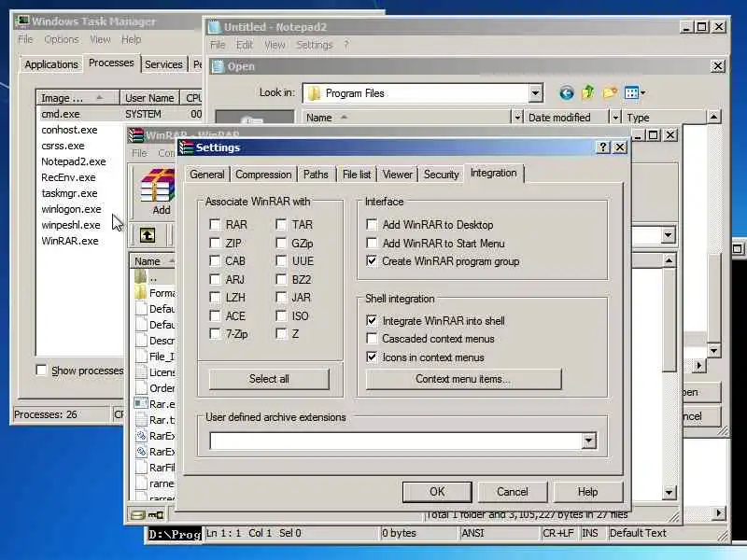Click the Select all button

coord(269,379)
